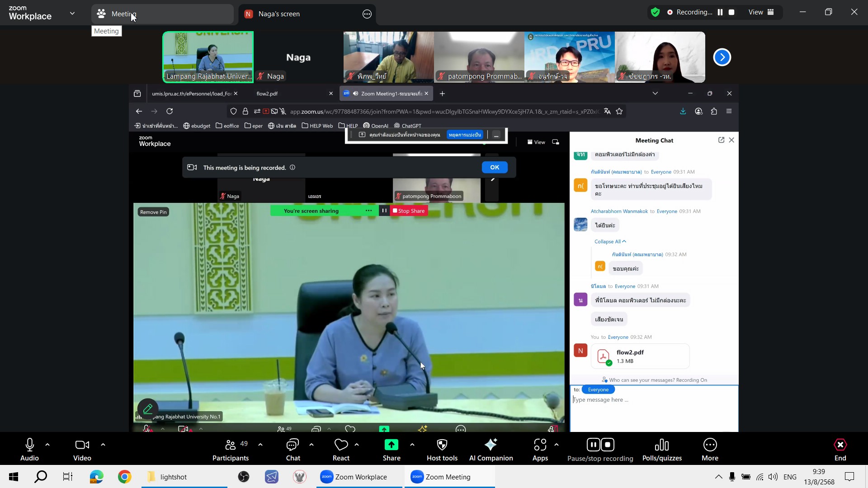Viewport: 868px width, 488px height.
Task: Minimize the browser sharing banner
Action: coord(496,135)
